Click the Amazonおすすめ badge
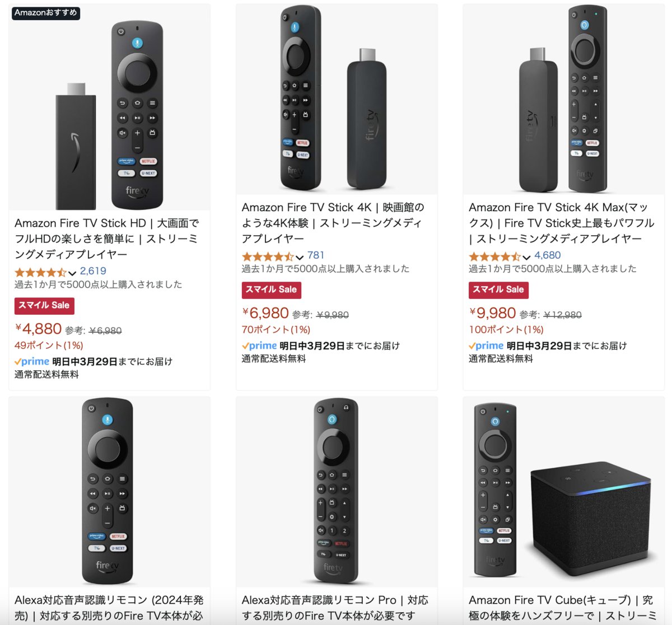This screenshot has width=672, height=625. click(x=46, y=13)
